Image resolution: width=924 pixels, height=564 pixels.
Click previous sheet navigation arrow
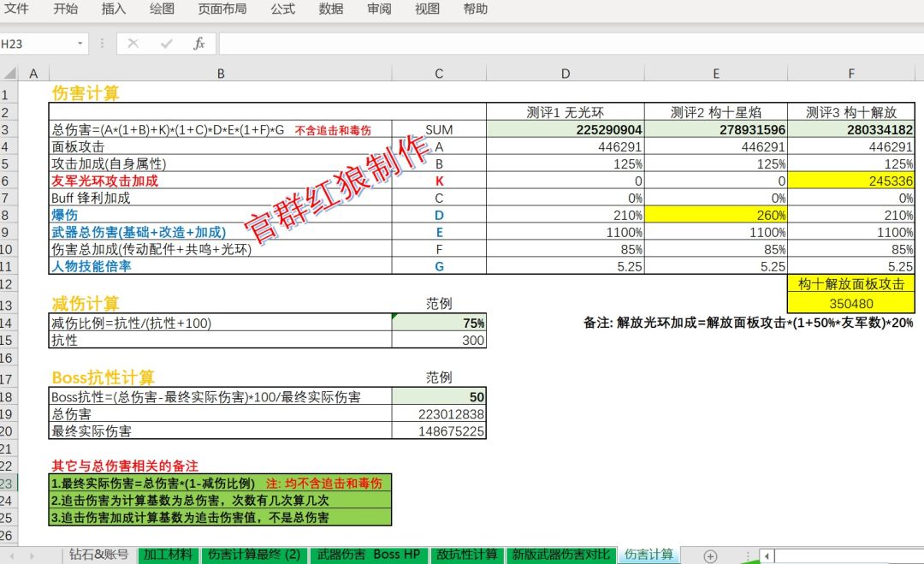click(12, 555)
